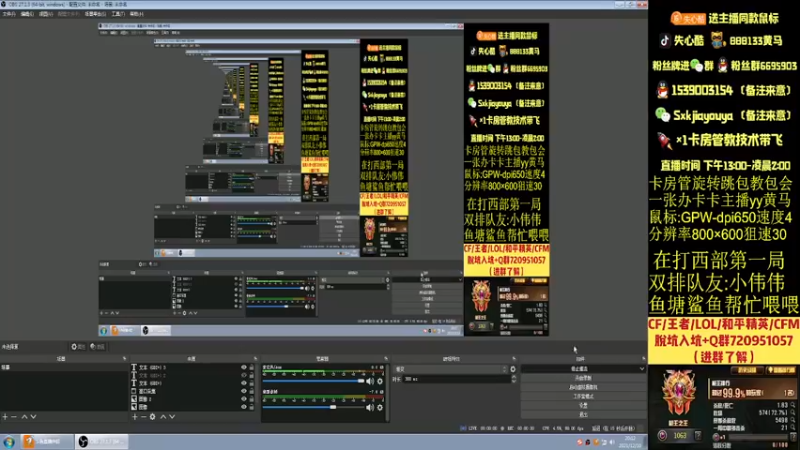Click the Audio Mixer scrollbar
This screenshot has height=450, width=800.
[387, 392]
